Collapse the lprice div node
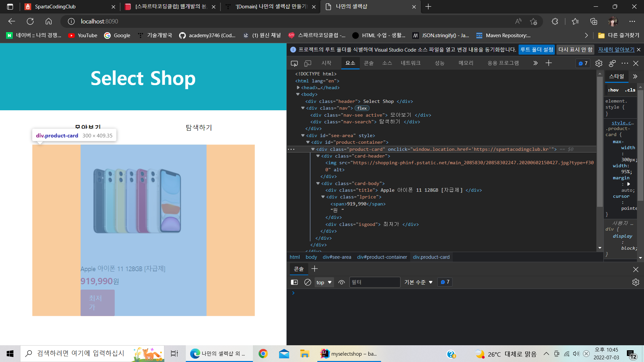 click(323, 197)
